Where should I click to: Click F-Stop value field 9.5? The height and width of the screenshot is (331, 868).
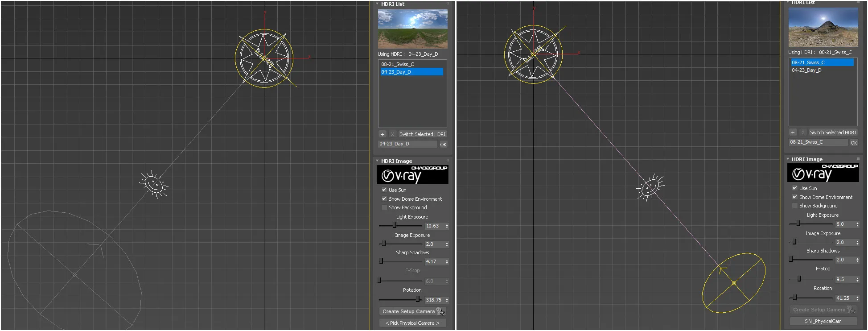[845, 280]
